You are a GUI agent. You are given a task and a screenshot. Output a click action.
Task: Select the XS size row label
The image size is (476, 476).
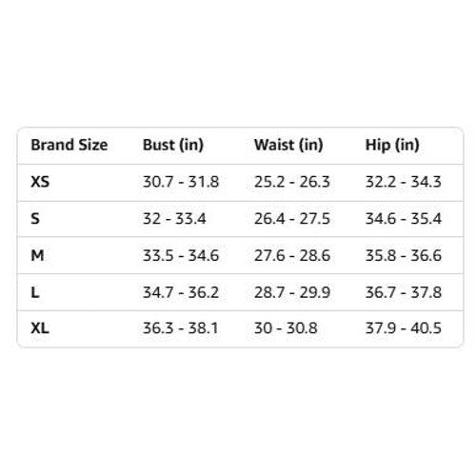(x=40, y=182)
